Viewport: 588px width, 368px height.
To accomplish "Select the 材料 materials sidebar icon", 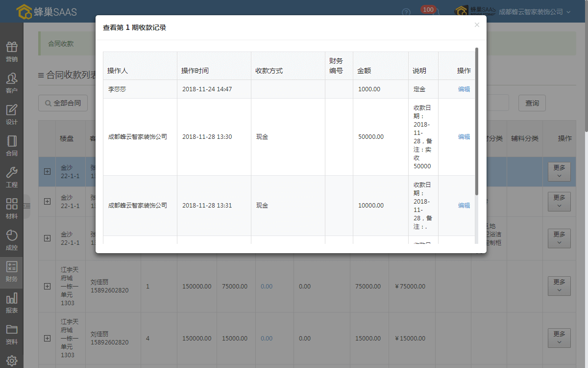I will (x=12, y=209).
